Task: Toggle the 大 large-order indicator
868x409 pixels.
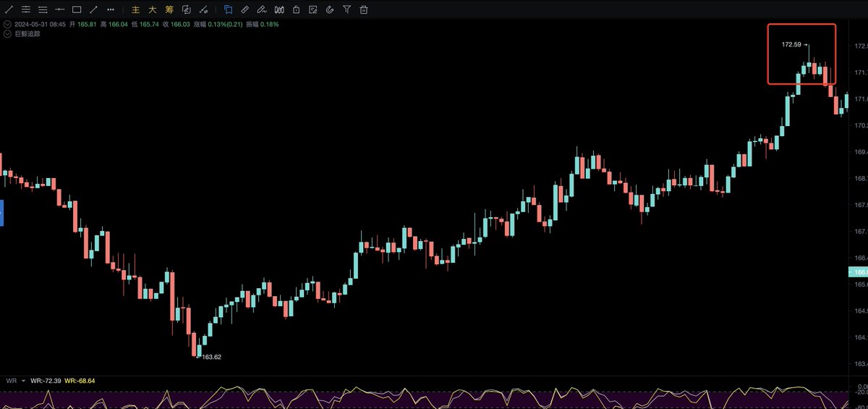Action: click(x=153, y=10)
